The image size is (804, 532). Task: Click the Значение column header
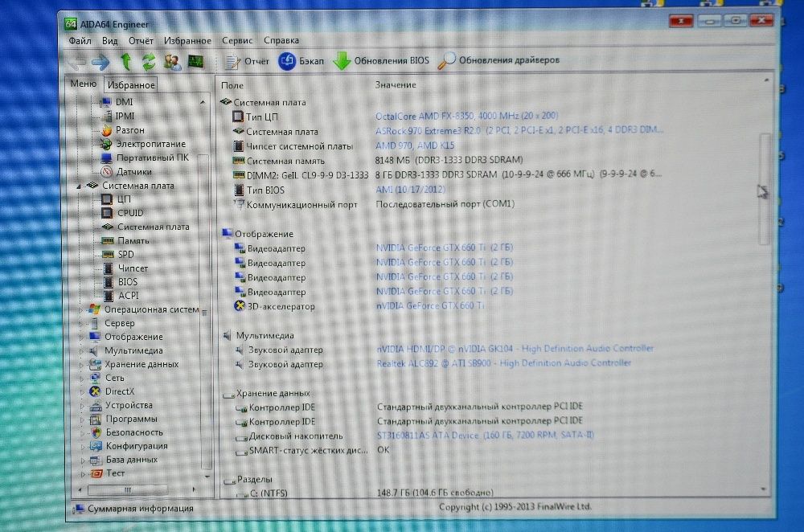tap(396, 84)
